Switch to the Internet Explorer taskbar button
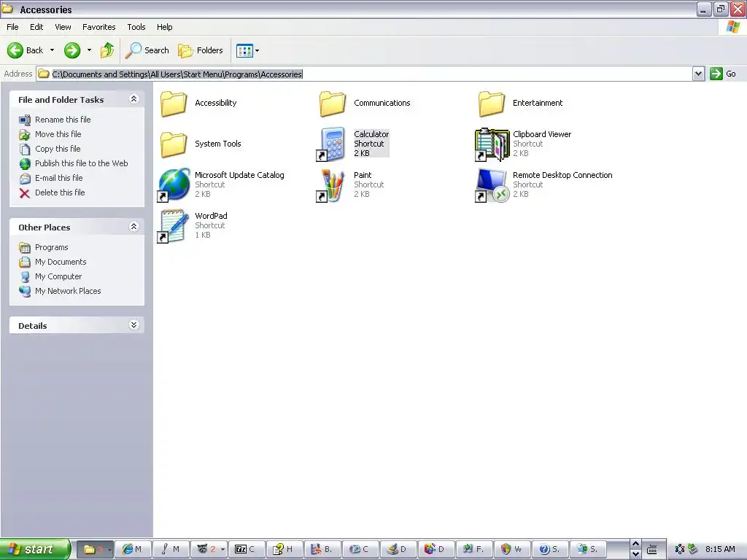The height and width of the screenshot is (560, 747). [133, 550]
